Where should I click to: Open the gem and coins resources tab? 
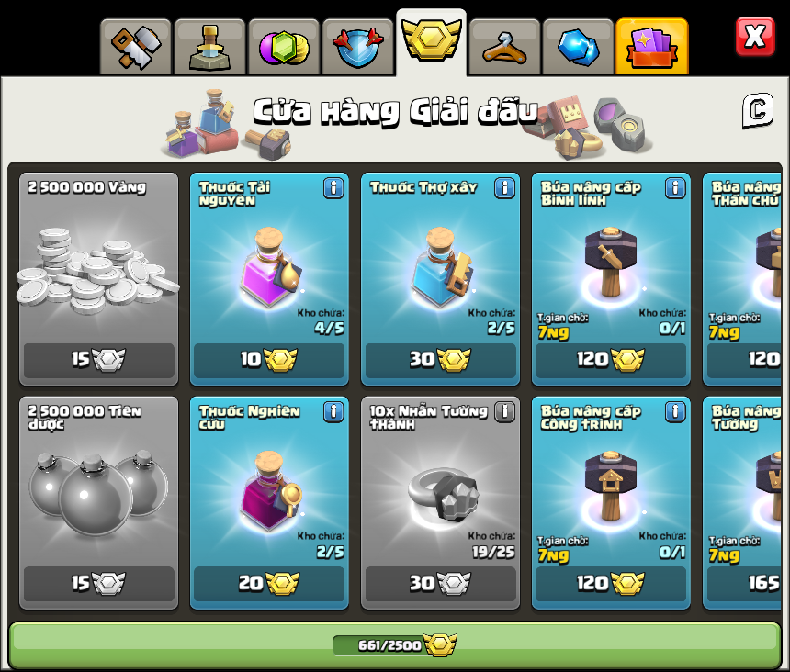(284, 48)
